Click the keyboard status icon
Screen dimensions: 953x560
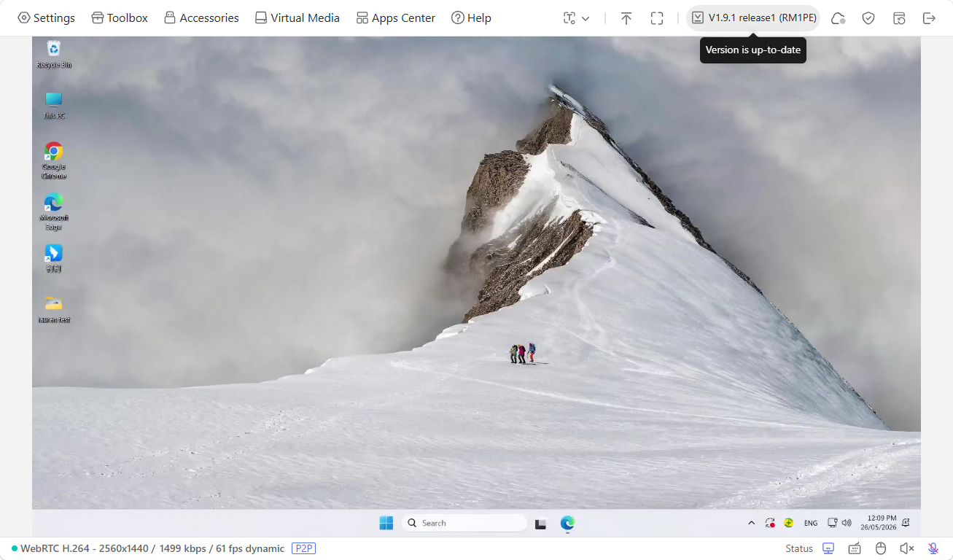[x=855, y=548]
